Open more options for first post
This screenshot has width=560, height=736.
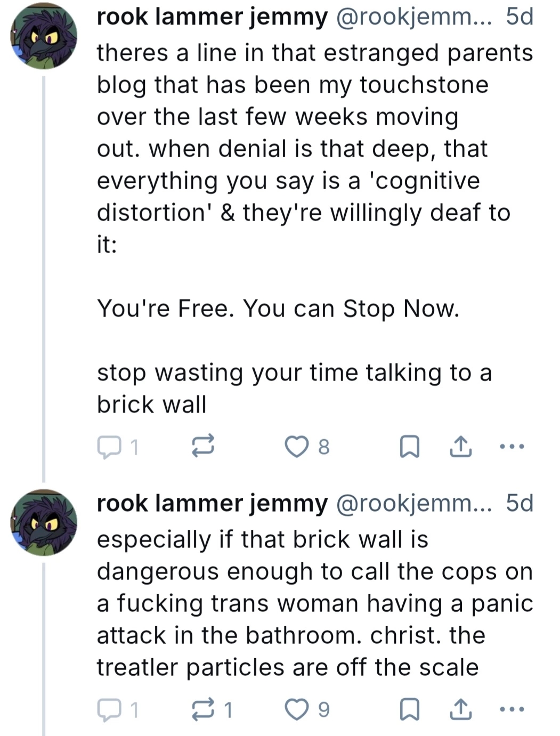[513, 447]
